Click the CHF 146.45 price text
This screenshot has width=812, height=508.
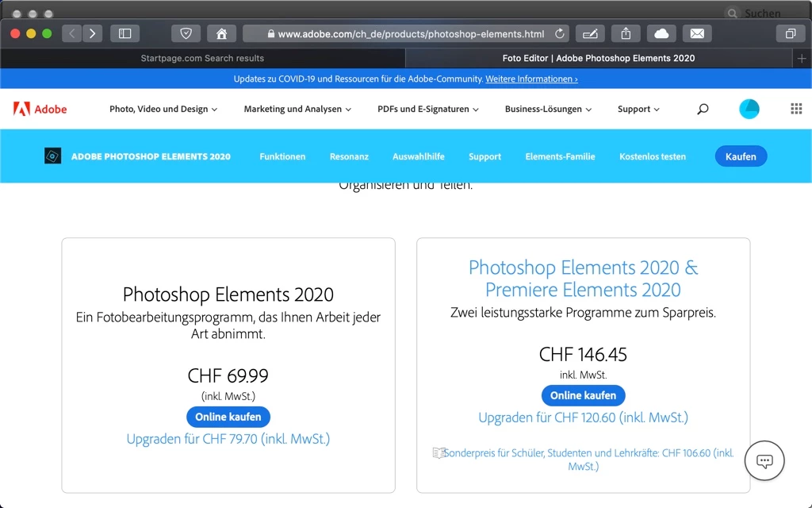point(583,355)
